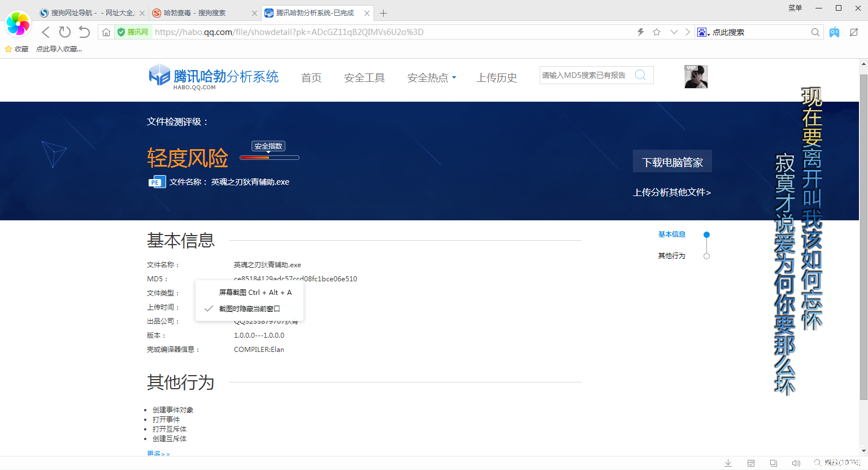Image resolution: width=868 pixels, height=470 pixels.
Task: Click the screenshot tool icon in toolbar
Action: click(x=854, y=32)
